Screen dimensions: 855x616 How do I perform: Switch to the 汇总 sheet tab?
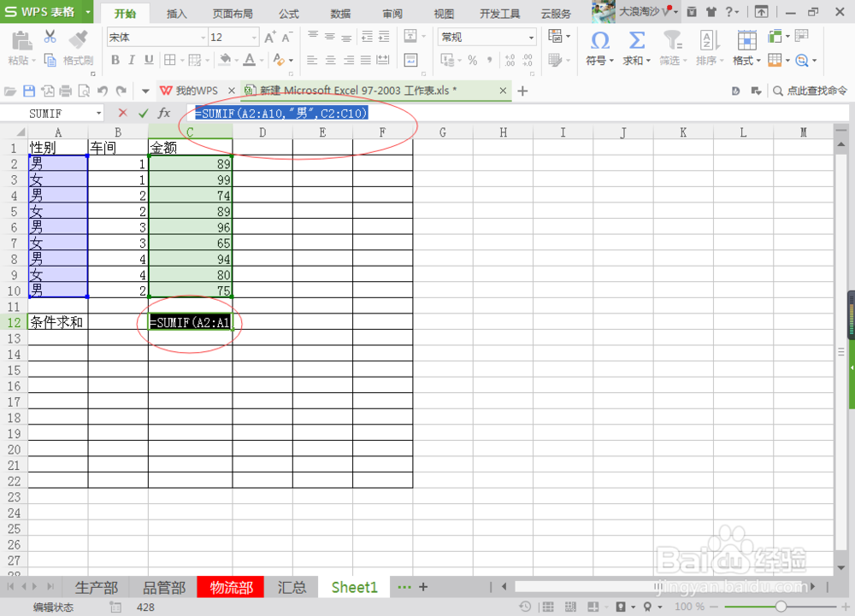click(x=292, y=587)
